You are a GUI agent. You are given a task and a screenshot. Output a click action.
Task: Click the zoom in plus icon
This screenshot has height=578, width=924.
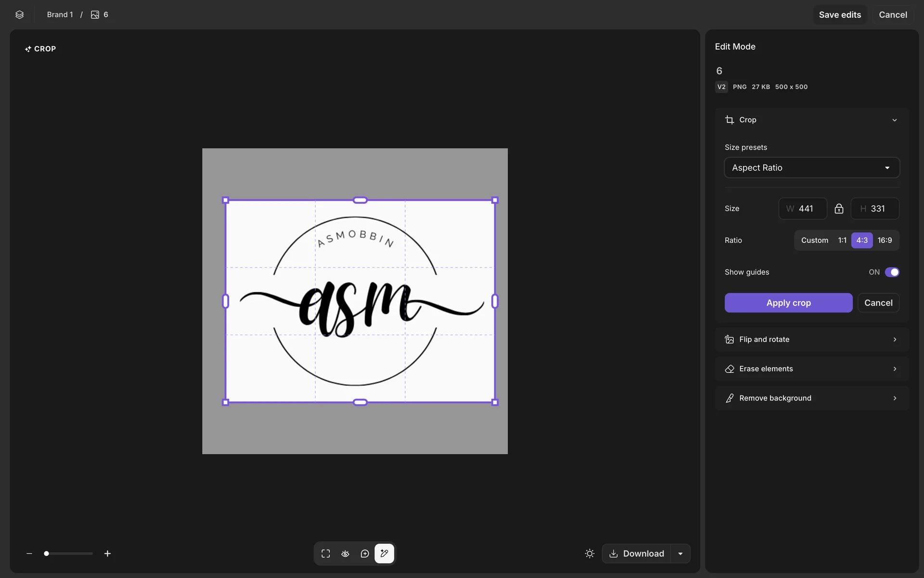tap(107, 553)
